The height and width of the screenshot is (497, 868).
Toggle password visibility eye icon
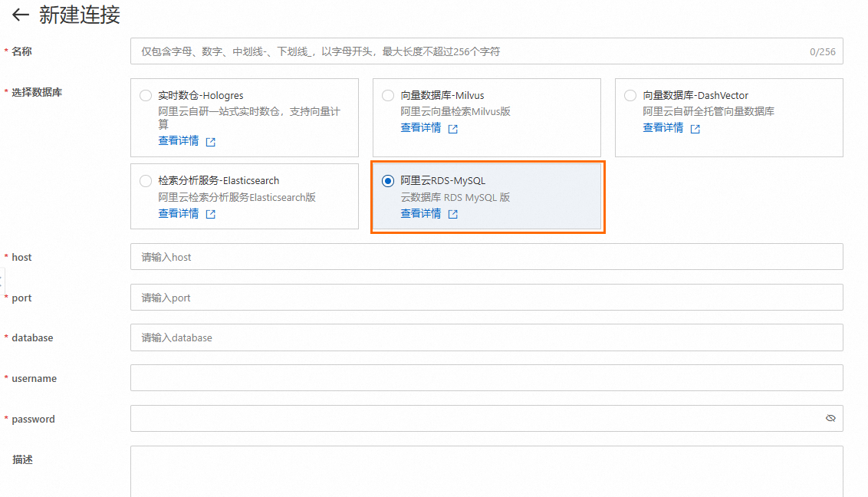pos(830,419)
